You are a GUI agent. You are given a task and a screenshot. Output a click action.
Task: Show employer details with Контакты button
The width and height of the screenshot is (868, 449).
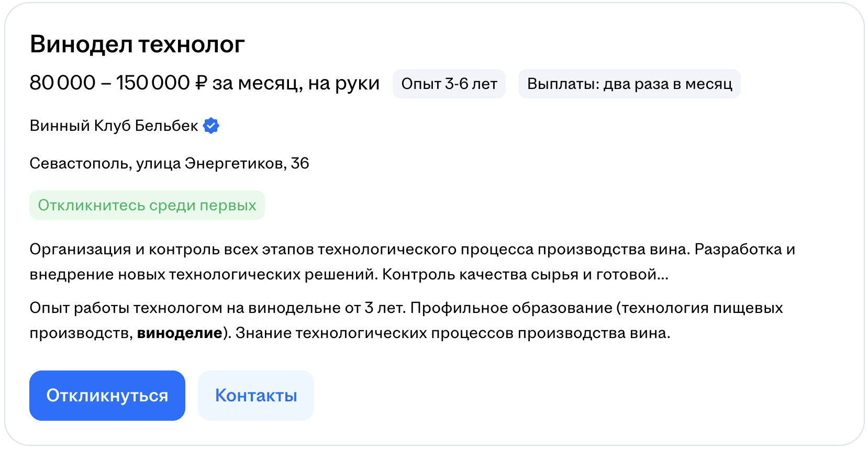tap(256, 396)
